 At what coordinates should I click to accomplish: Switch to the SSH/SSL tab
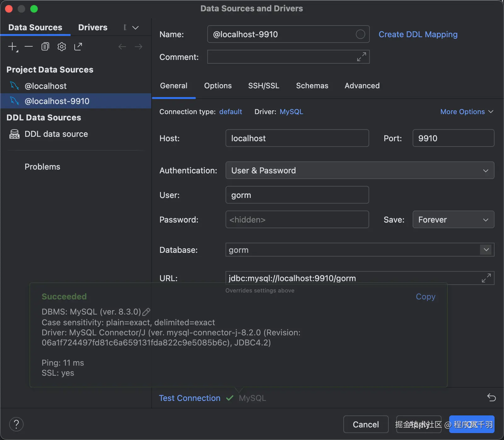click(264, 86)
